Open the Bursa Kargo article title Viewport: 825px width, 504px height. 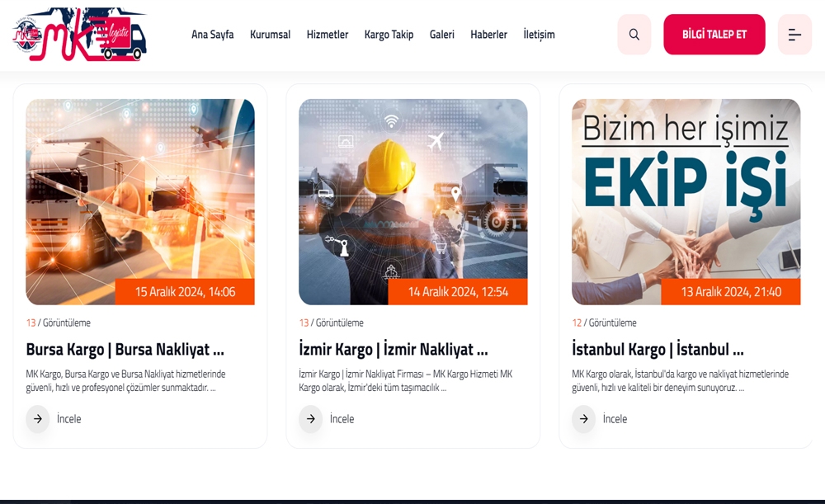coord(125,349)
